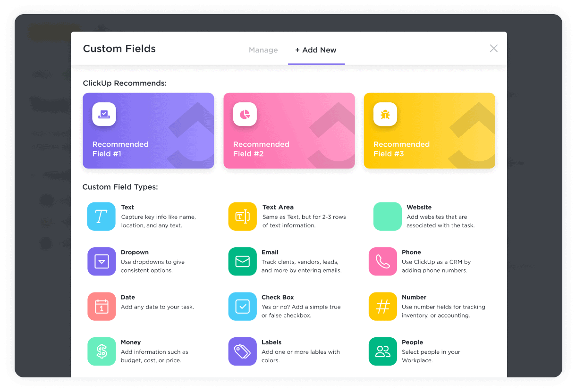The image size is (576, 392).
Task: Select the Phone field icon
Action: (382, 261)
